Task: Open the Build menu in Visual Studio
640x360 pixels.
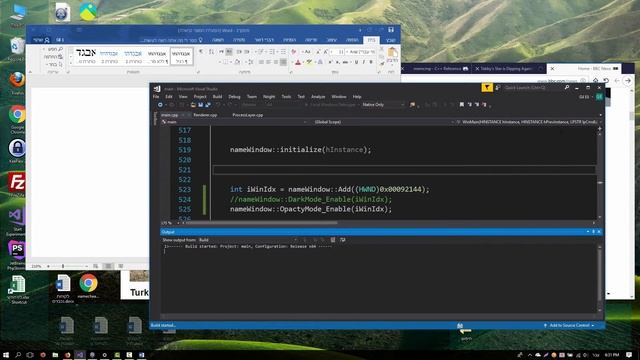Action: (x=218, y=97)
